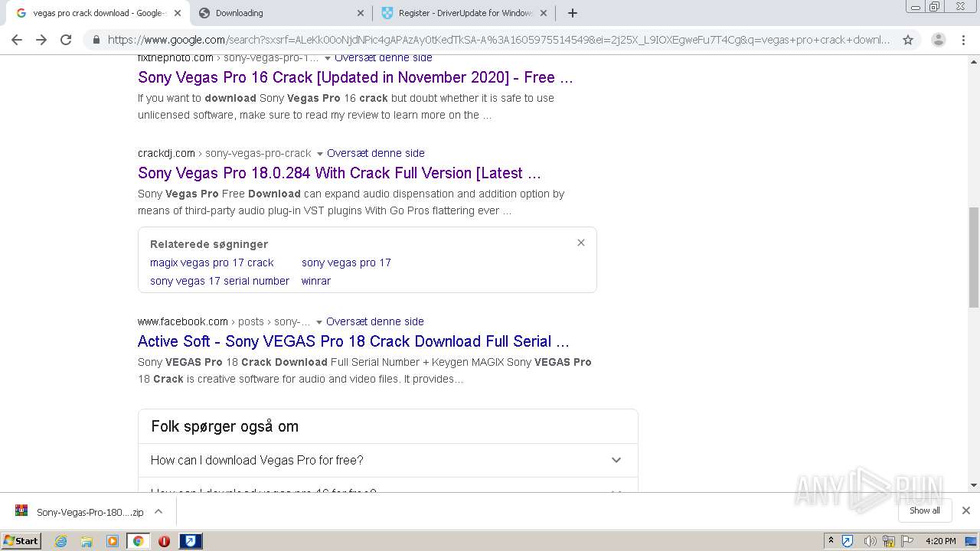
Task: Click the page vertical scrollbar thumb
Action: (x=974, y=257)
